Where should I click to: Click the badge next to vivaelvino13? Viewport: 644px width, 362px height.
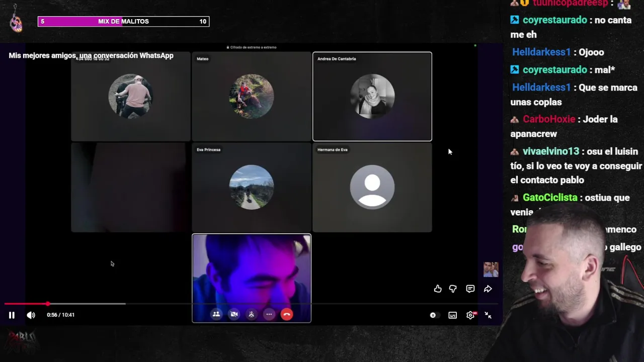point(515,152)
